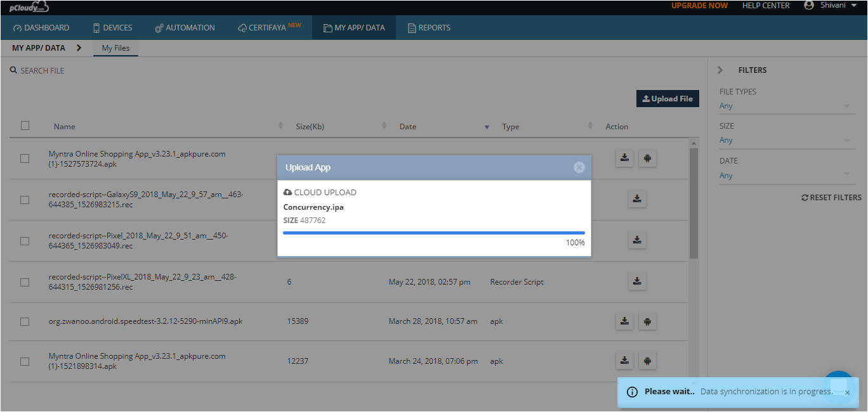Click the Upload File button

tap(667, 99)
